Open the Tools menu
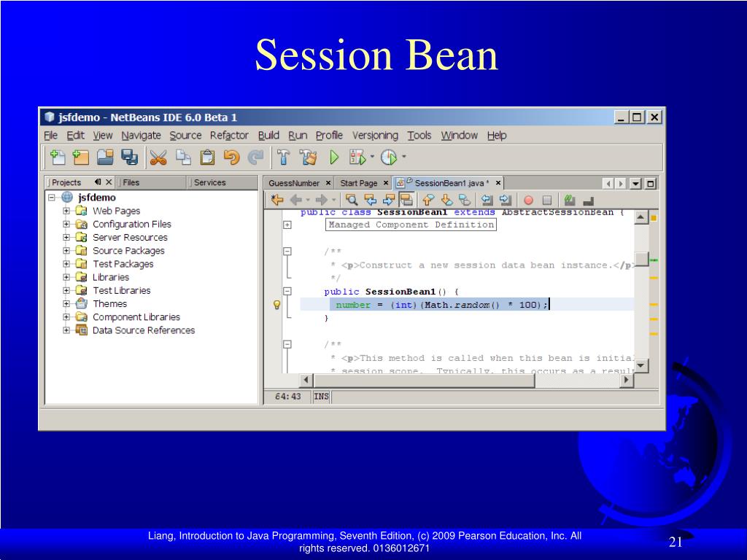 click(x=419, y=136)
